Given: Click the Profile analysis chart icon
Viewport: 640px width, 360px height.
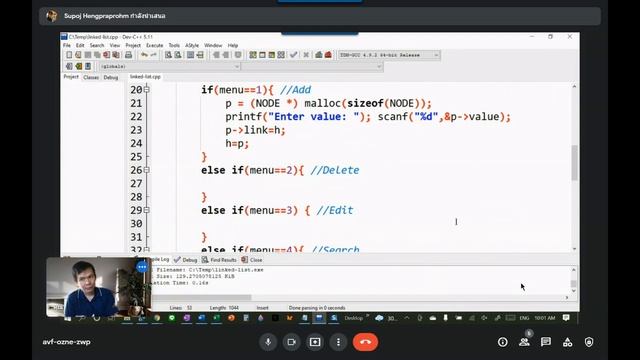Looking at the screenshot, I should pyautogui.click(x=319, y=55).
